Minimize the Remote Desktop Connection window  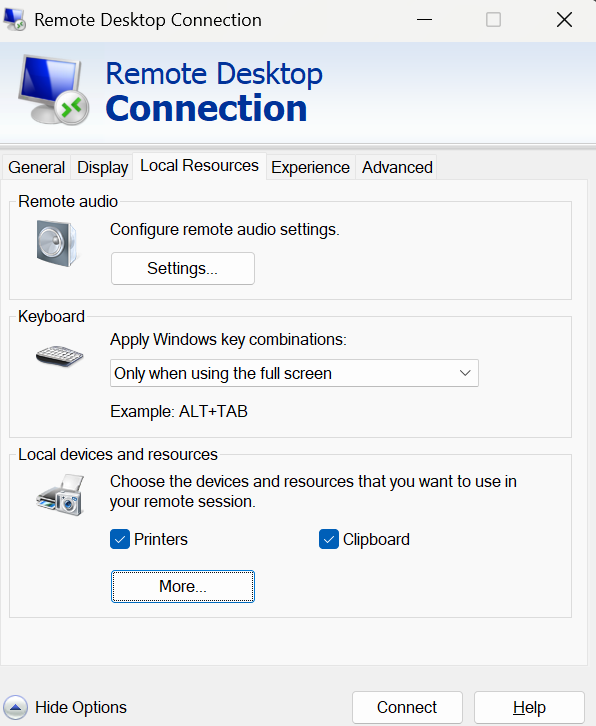(x=424, y=20)
